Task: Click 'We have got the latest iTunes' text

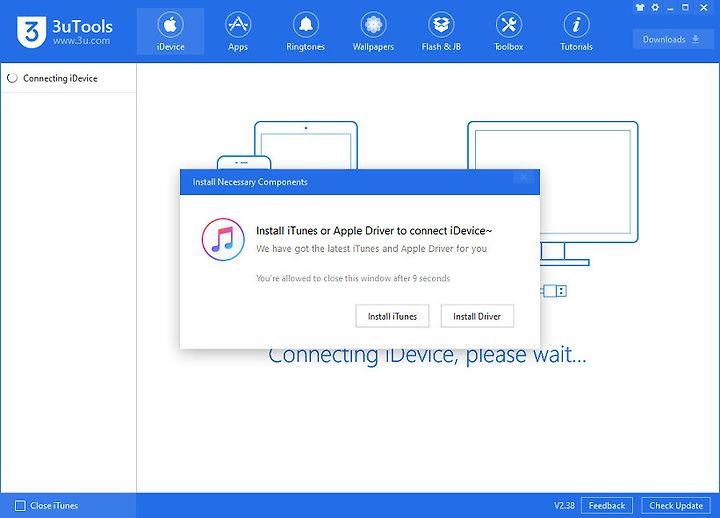Action: coord(371,248)
